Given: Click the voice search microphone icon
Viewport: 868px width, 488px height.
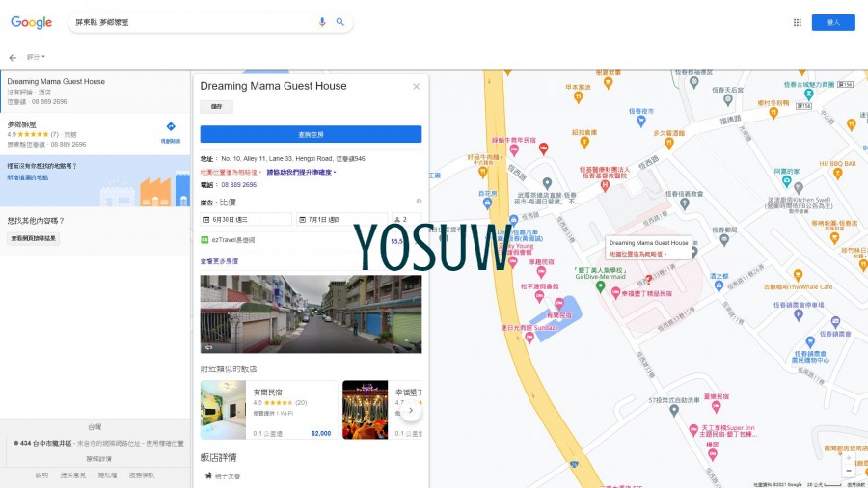Looking at the screenshot, I should (x=322, y=22).
